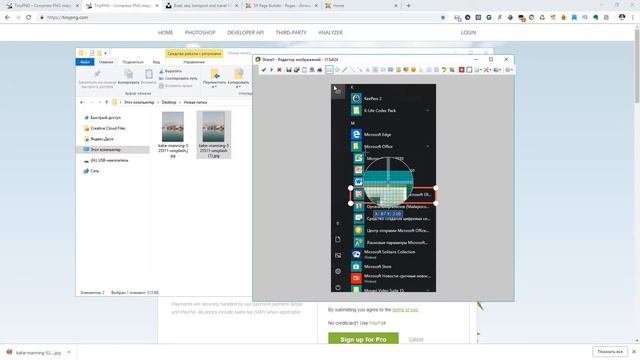Click the browser reload icon
Image resolution: width=640 pixels, height=360 pixels.
[x=29, y=18]
